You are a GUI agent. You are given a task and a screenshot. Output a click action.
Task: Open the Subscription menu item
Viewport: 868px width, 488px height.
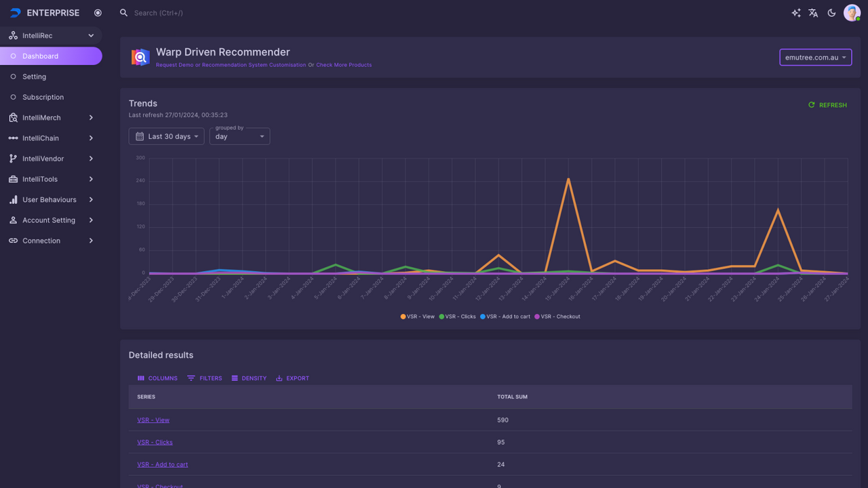pyautogui.click(x=51, y=97)
